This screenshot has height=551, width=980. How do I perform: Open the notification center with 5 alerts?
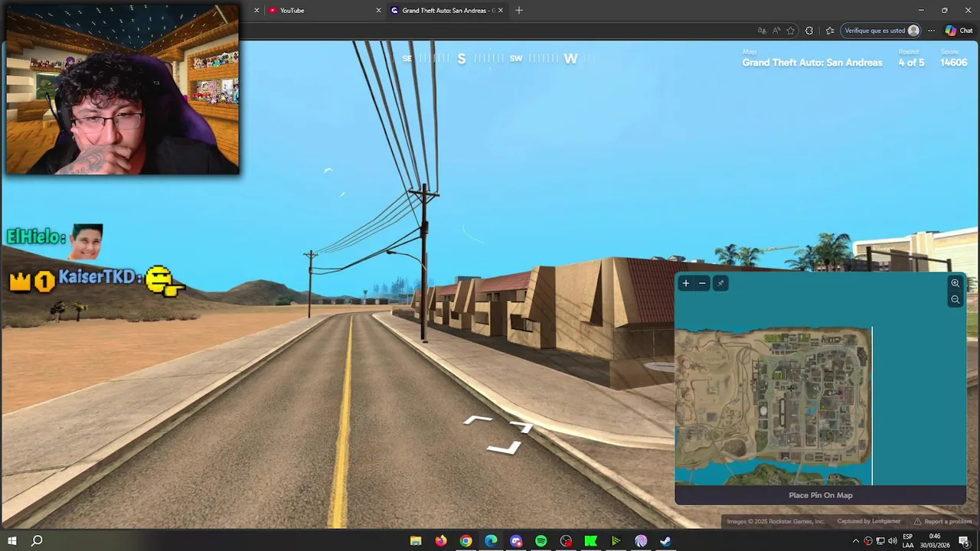click(x=964, y=541)
